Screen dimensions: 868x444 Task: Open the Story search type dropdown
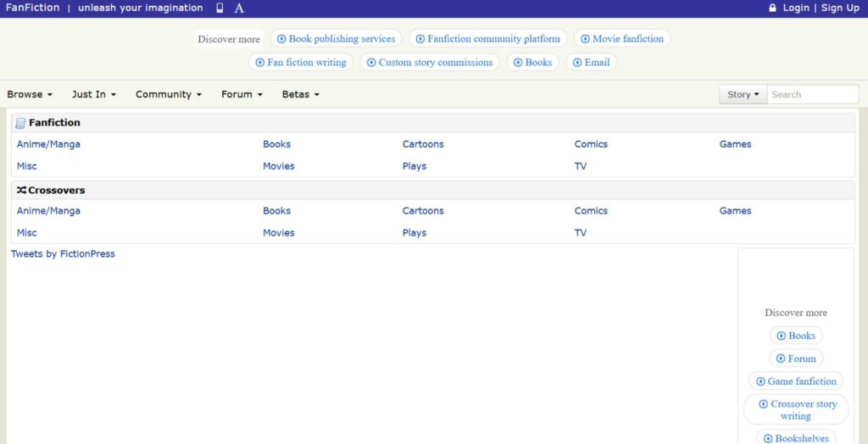[743, 95]
